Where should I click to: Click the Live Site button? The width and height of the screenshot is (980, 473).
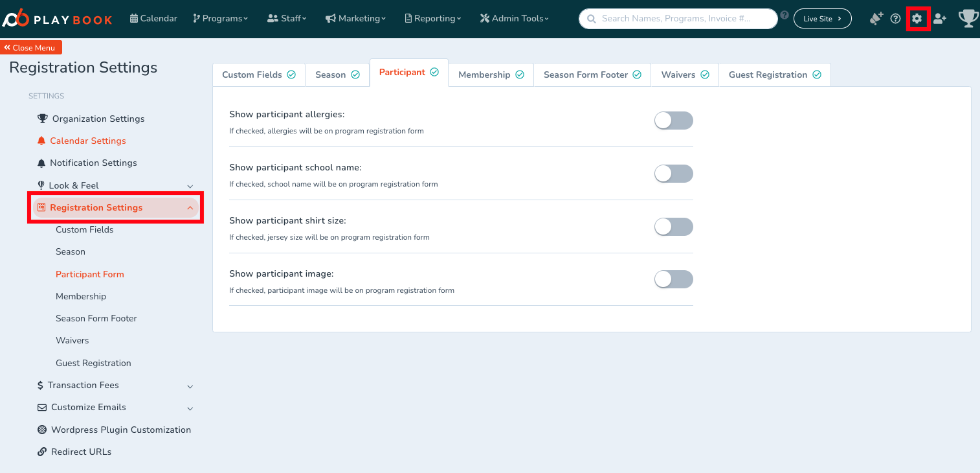coord(822,19)
